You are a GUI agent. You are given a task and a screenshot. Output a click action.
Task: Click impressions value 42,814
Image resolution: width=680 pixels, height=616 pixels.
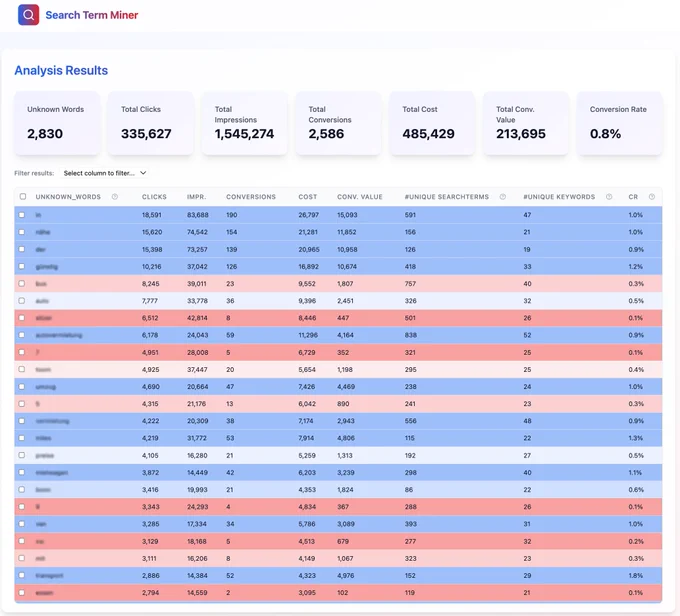pyautogui.click(x=197, y=318)
